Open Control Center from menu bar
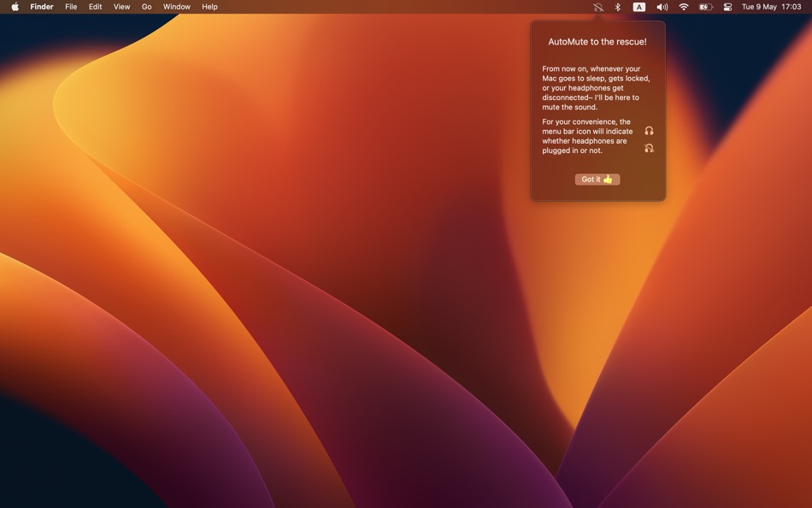 point(727,7)
